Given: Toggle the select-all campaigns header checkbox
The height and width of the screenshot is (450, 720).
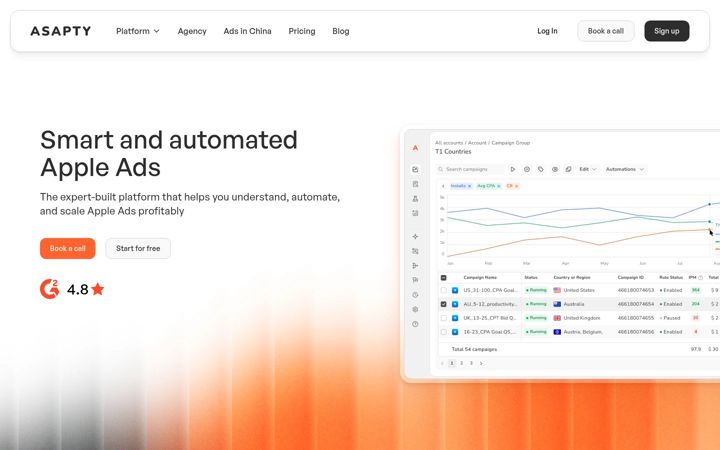Looking at the screenshot, I should coord(444,278).
